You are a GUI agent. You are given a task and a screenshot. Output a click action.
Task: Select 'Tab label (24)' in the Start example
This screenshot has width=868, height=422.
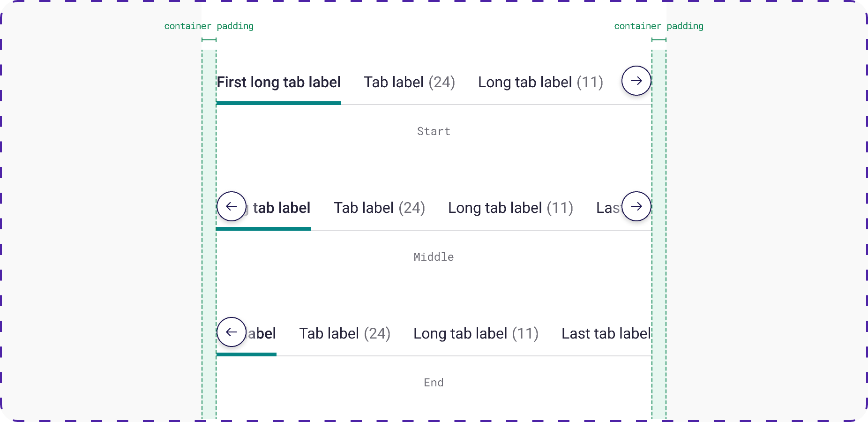409,82
